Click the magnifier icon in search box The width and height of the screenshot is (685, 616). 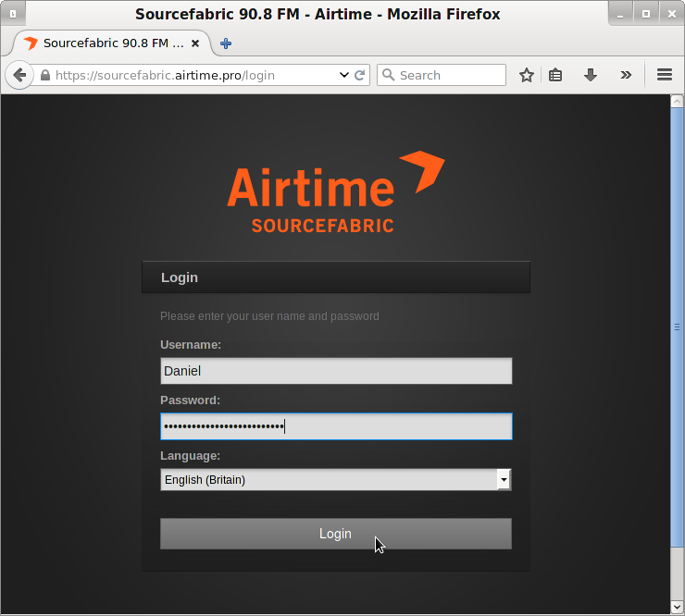[388, 75]
